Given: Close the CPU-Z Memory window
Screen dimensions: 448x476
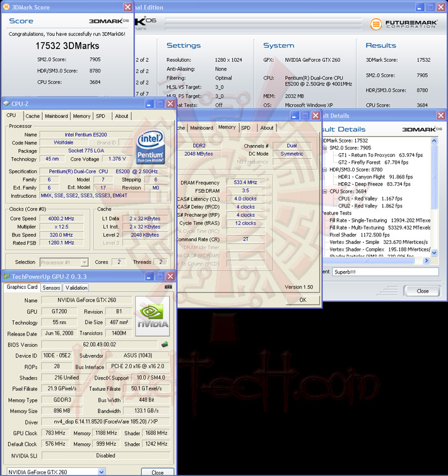Looking at the screenshot, I should 315,115.
